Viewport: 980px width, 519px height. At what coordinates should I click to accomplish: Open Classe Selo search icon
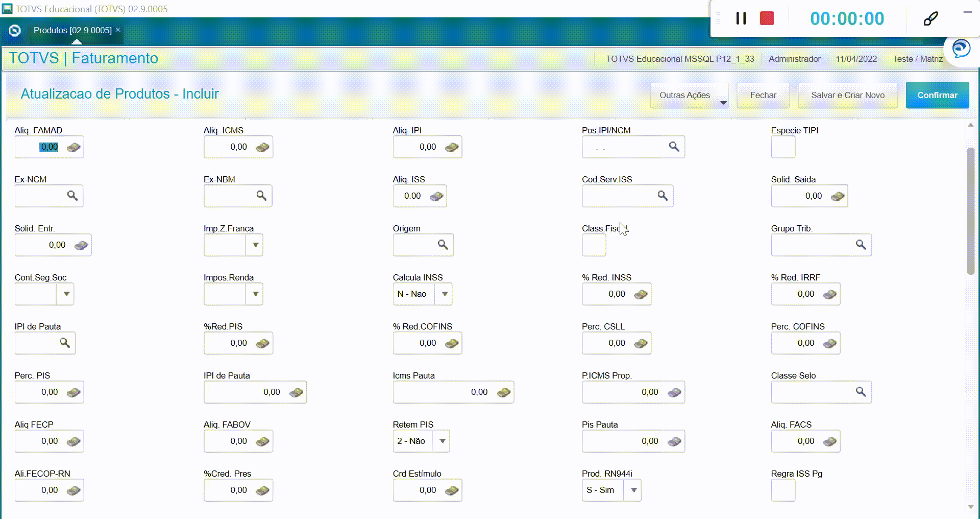[861, 392]
